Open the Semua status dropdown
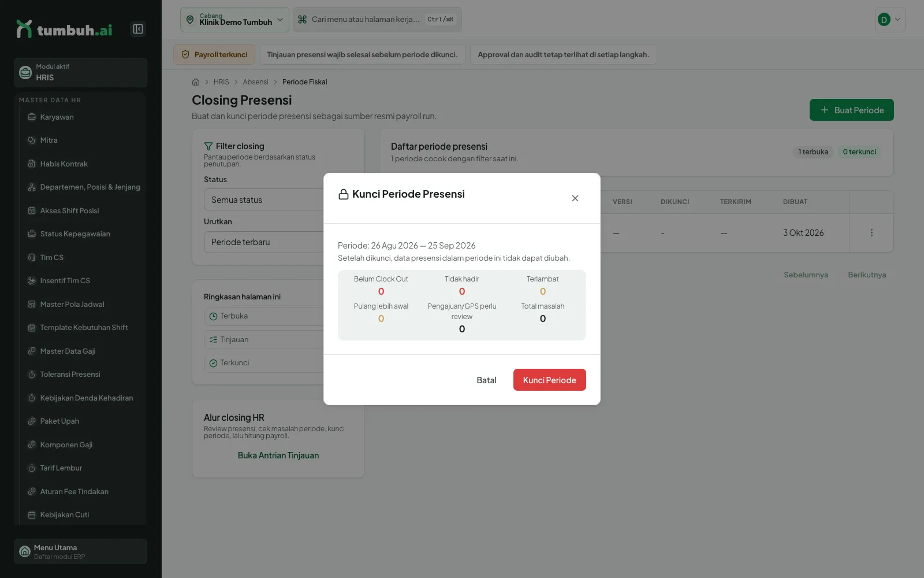This screenshot has height=578, width=924. click(263, 199)
